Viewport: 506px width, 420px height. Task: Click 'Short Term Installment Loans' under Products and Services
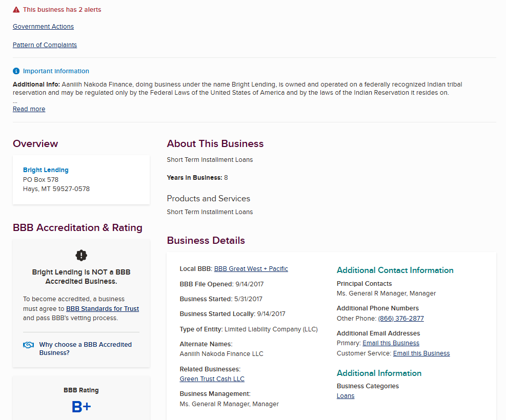(210, 212)
